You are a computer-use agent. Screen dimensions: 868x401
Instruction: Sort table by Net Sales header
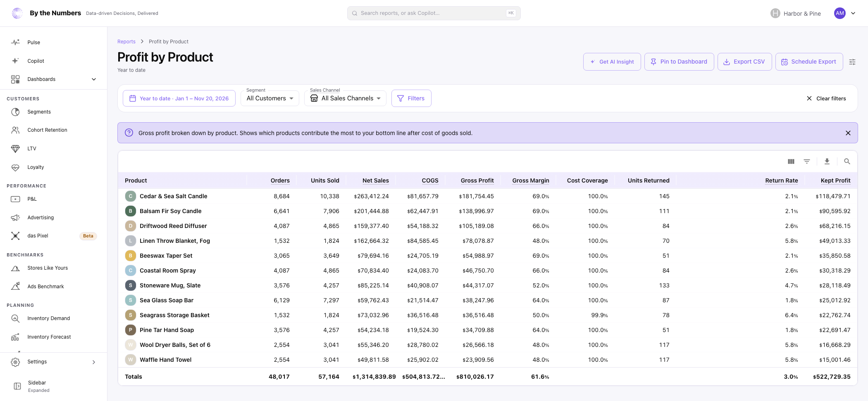coord(375,180)
